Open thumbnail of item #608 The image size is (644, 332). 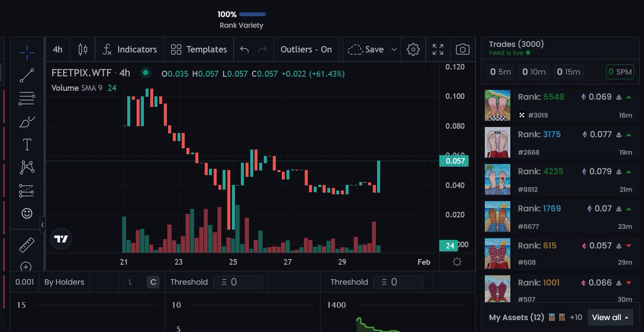[497, 253]
